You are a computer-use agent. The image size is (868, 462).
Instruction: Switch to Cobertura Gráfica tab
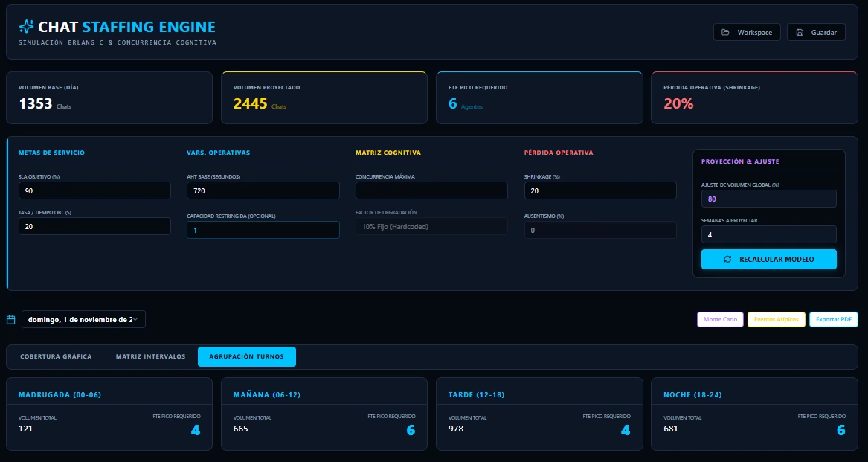coord(56,357)
